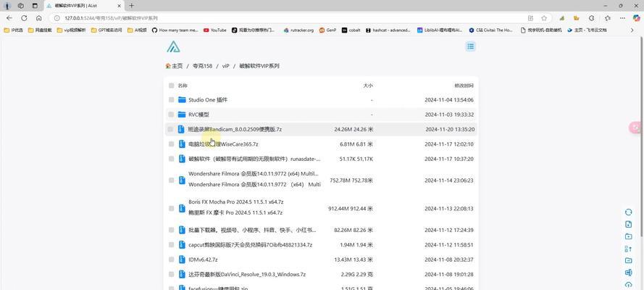Screen dimensions: 644x290
Task: Sort files by 大小 column header
Action: tap(367, 86)
